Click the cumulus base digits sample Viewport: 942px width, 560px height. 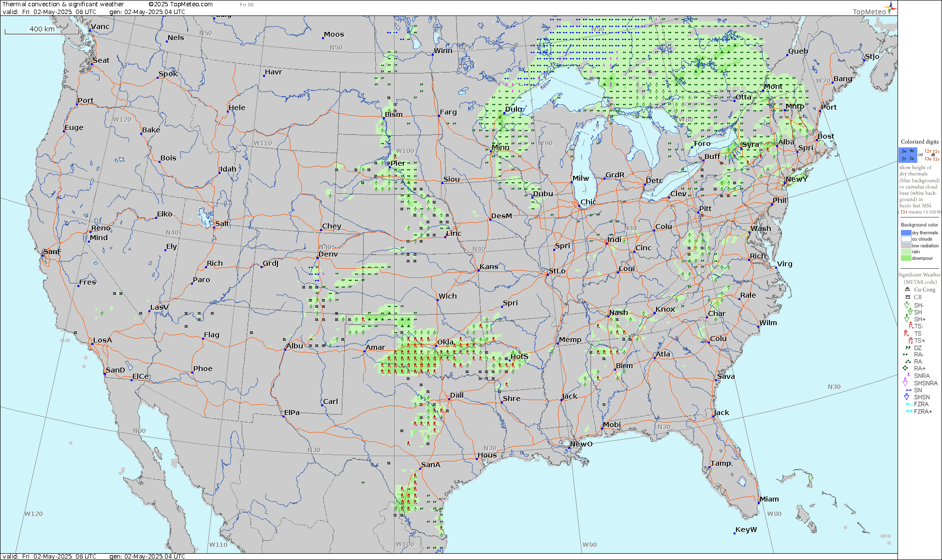pyautogui.click(x=932, y=155)
